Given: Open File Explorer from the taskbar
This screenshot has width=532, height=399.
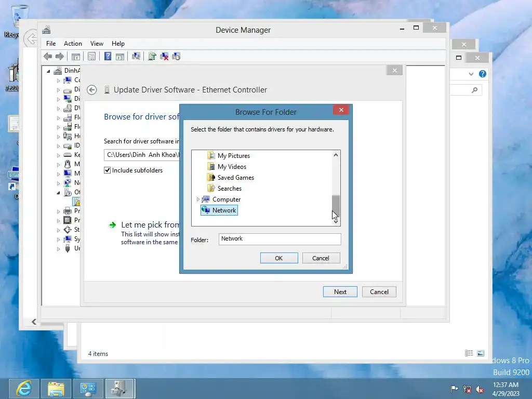Looking at the screenshot, I should [56, 389].
